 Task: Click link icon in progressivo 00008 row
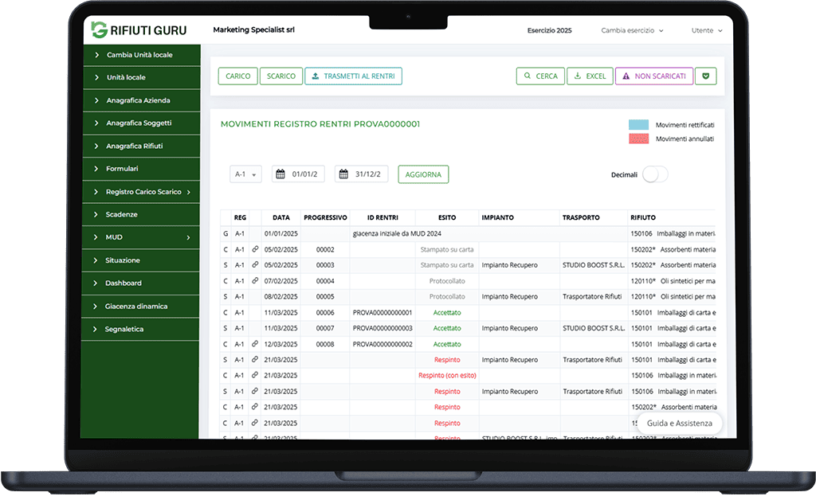tap(255, 344)
